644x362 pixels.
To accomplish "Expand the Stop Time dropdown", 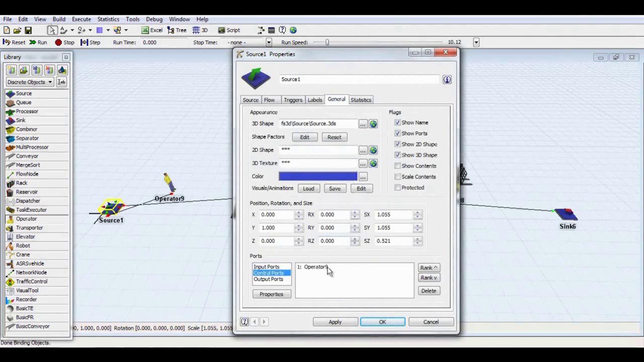I will tap(269, 42).
